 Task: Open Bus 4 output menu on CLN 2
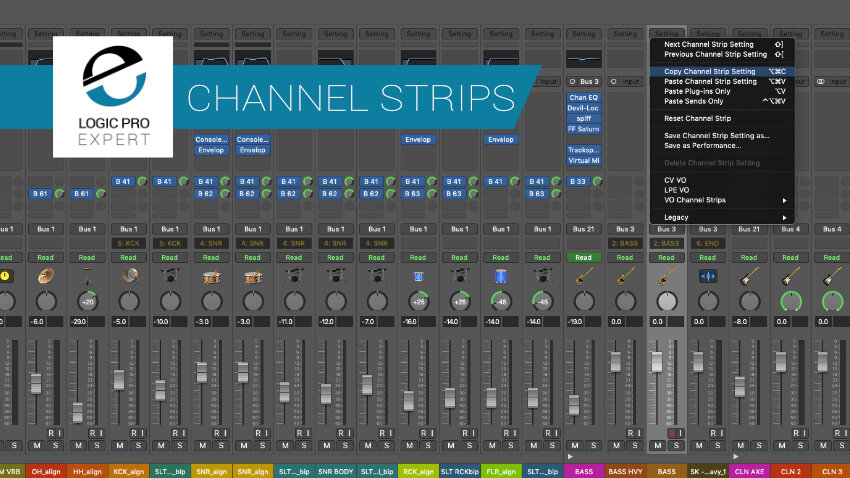790,229
